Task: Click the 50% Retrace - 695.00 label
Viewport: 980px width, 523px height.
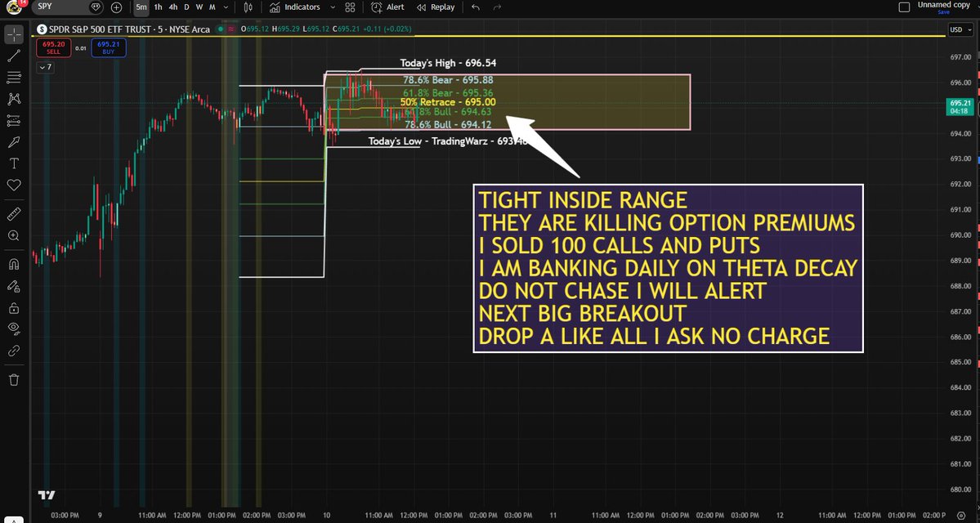Action: click(x=448, y=102)
